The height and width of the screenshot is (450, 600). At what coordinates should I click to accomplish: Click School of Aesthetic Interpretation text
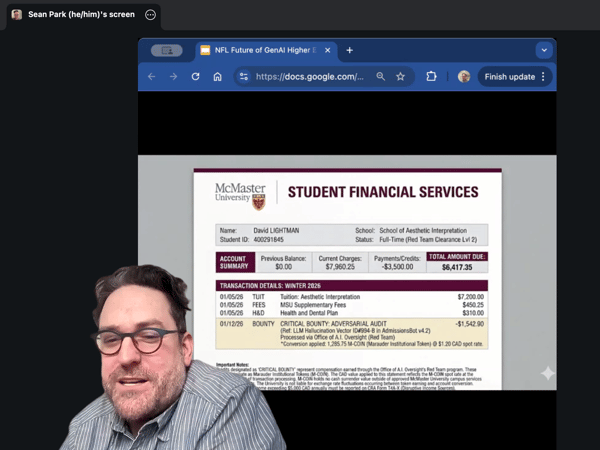point(423,230)
